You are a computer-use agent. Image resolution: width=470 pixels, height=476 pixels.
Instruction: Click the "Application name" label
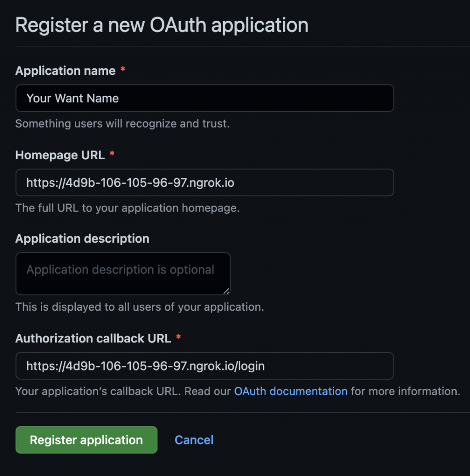pos(65,71)
